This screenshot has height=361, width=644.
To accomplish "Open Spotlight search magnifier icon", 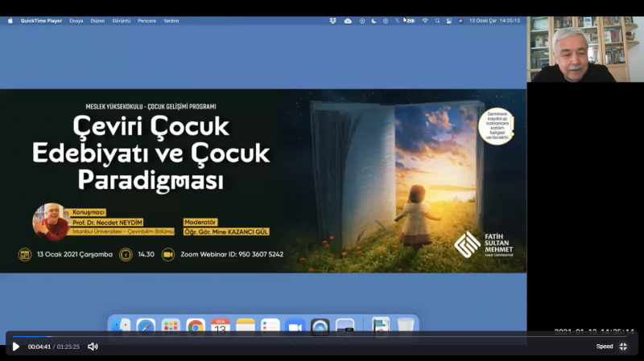I will click(x=437, y=20).
